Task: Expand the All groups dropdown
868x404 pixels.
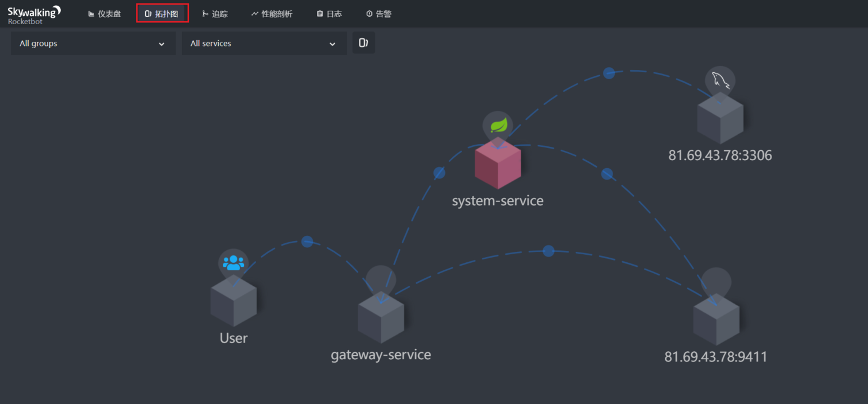Action: click(93, 44)
